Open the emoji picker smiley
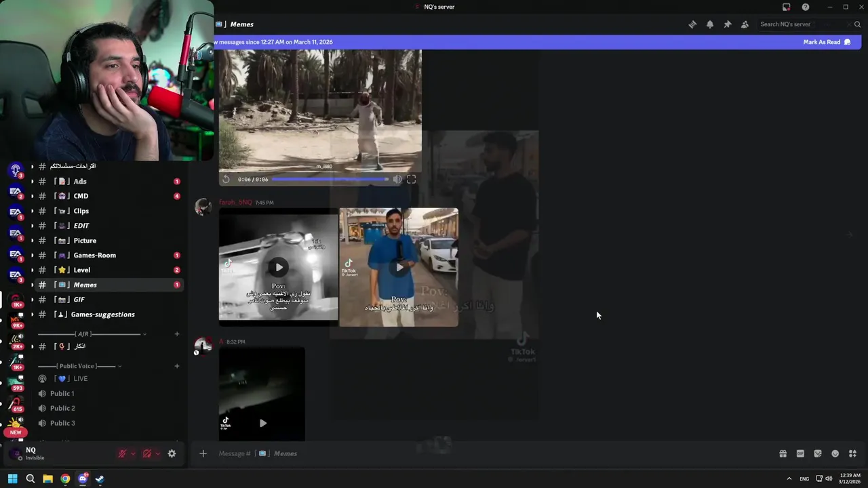868x488 pixels. 835,453
